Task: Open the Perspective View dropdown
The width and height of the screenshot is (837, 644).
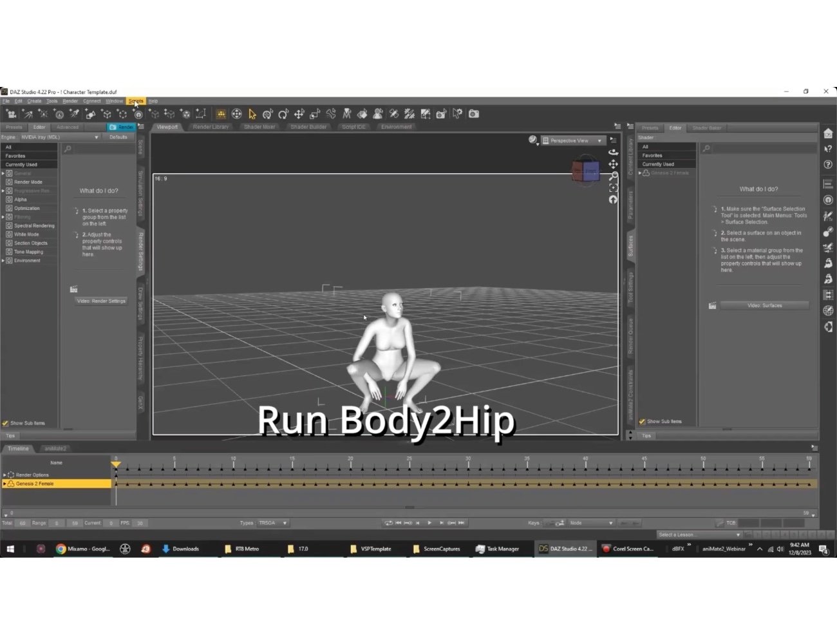Action: (572, 140)
